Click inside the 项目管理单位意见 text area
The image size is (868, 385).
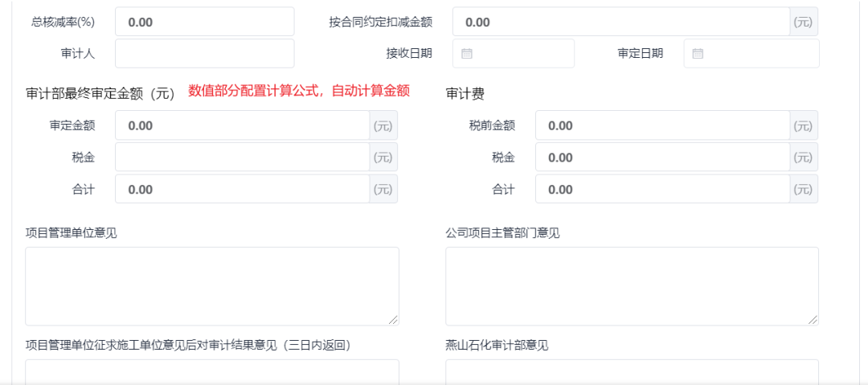tap(211, 285)
